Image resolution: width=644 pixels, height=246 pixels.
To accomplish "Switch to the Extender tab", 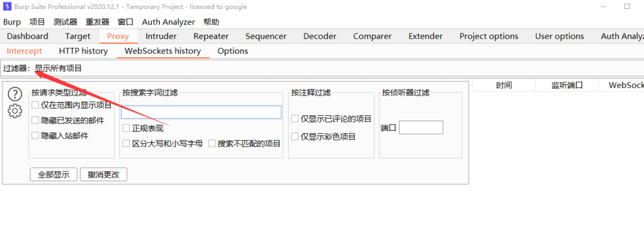I will pyautogui.click(x=426, y=36).
